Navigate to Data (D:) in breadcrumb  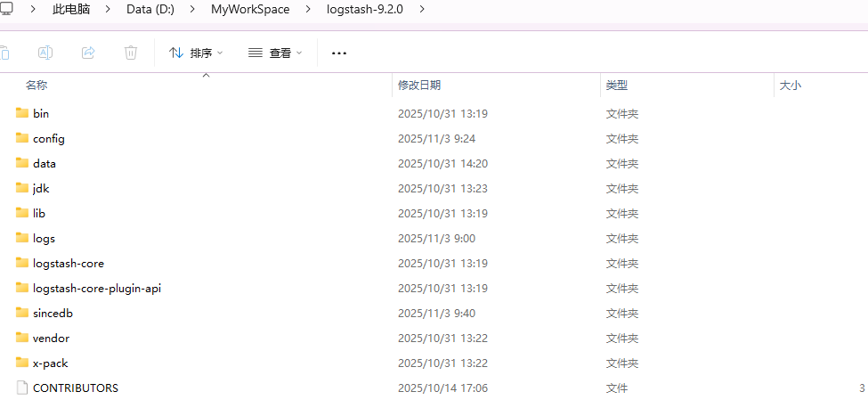(x=150, y=10)
